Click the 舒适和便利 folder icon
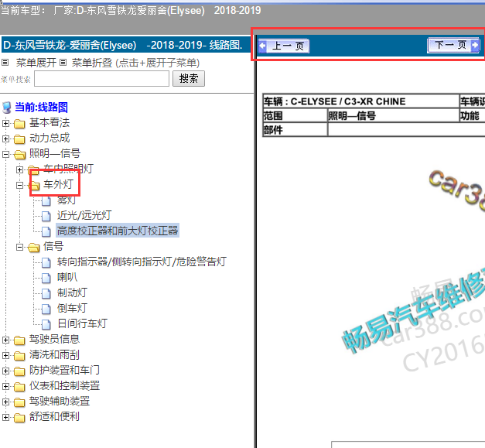Viewport: 485px width, 448px height. 19,417
